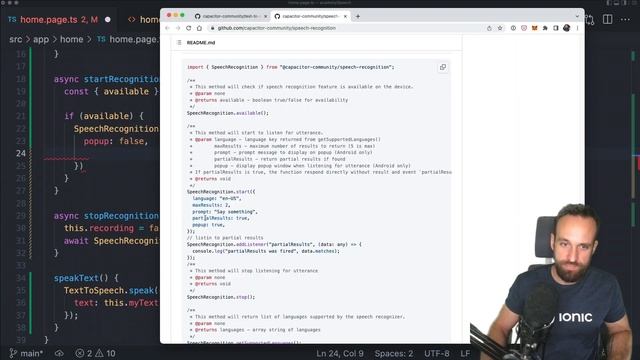Open a new browser tab
640x360 pixels.
(358, 16)
